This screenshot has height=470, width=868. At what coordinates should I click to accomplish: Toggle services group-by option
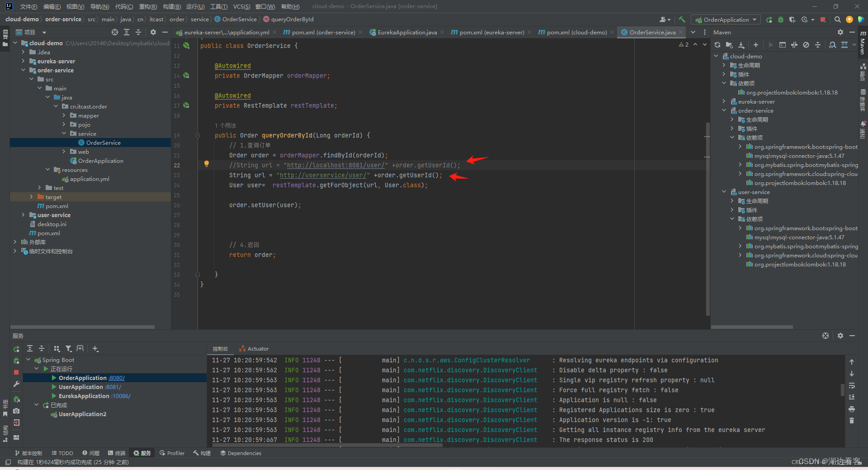[57, 349]
